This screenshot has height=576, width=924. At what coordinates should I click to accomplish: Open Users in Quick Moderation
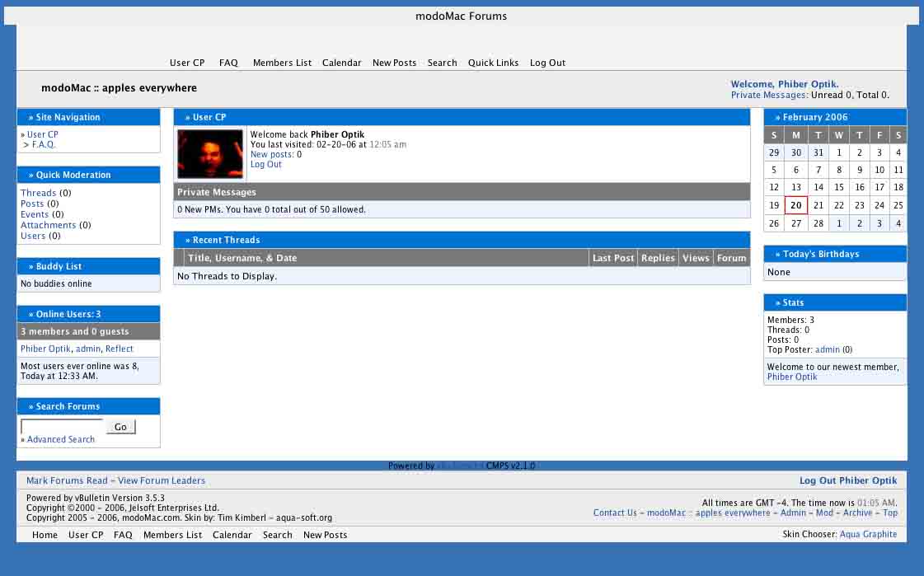click(33, 236)
